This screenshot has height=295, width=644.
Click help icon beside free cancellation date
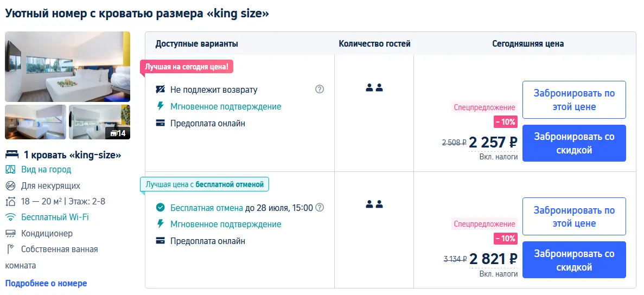pyautogui.click(x=320, y=207)
